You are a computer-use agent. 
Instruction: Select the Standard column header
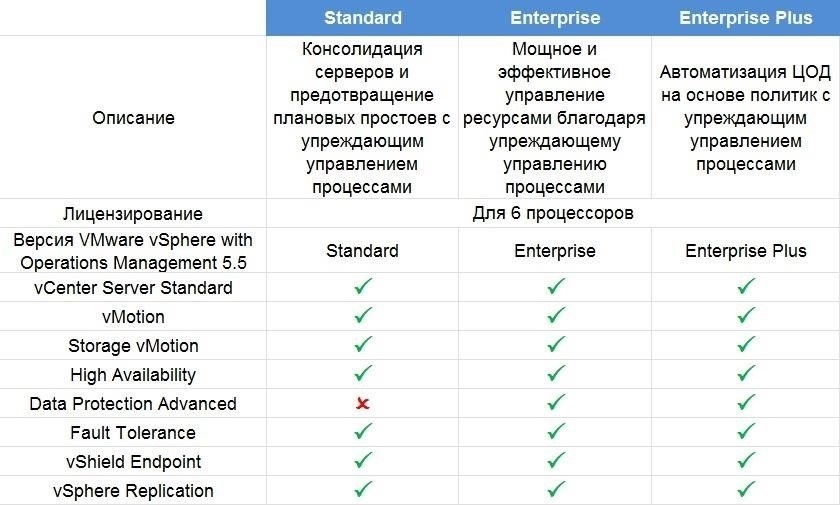(x=363, y=18)
